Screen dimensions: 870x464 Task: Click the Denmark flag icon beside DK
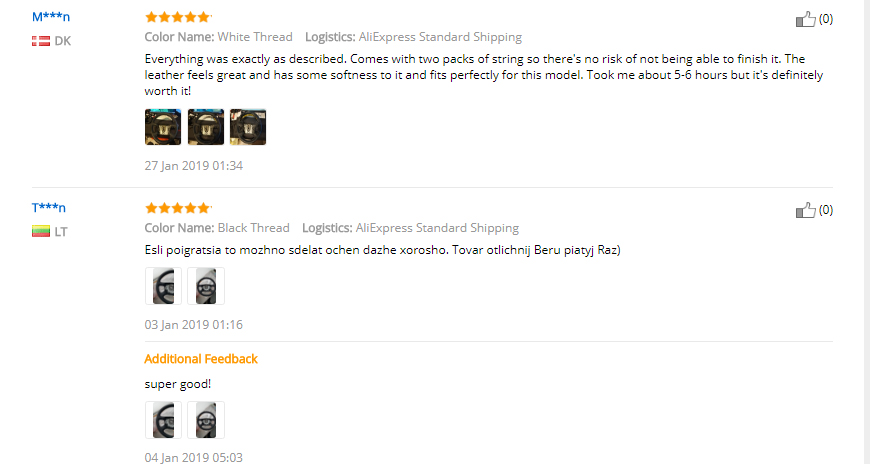pos(41,41)
